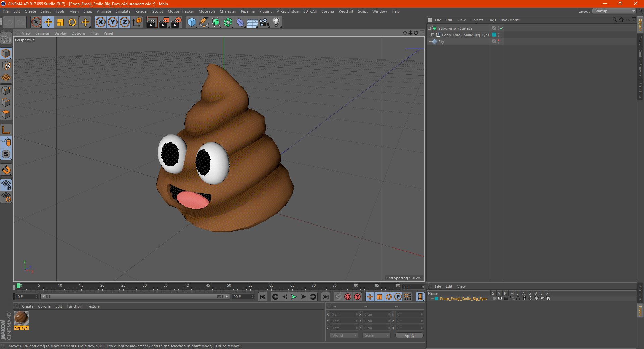Open Edit Render Settings
The height and width of the screenshot is (349, 644).
pyautogui.click(x=176, y=22)
